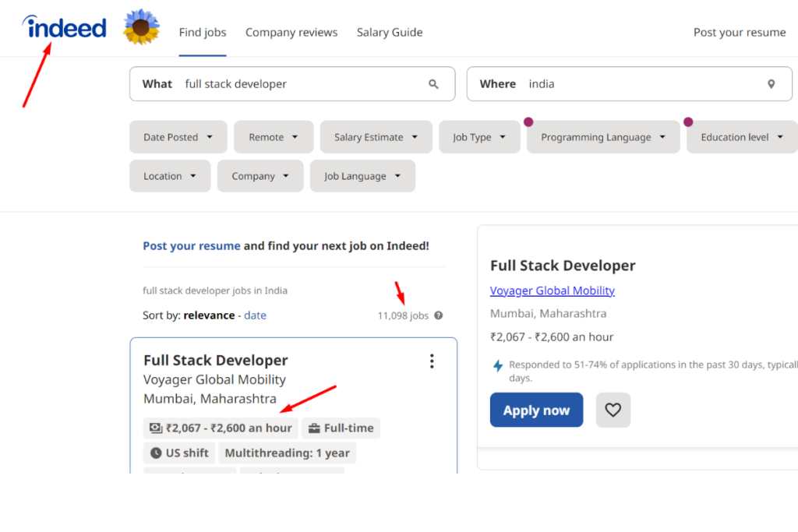Expand the Programming Language filter
The width and height of the screenshot is (798, 532).
[602, 136]
